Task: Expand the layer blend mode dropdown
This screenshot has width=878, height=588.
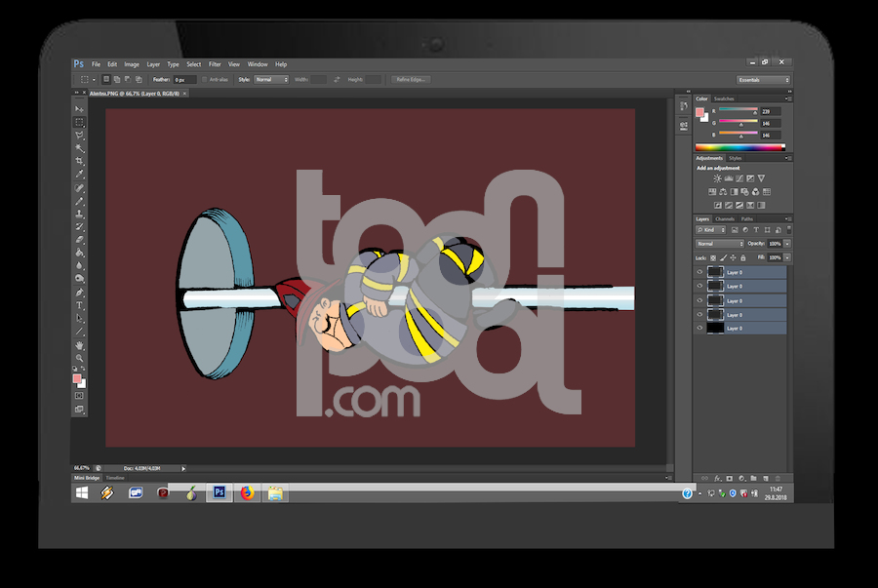Action: click(x=719, y=243)
